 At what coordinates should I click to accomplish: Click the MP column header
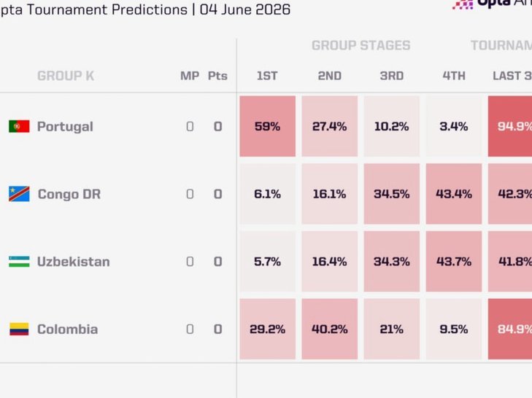pyautogui.click(x=190, y=76)
